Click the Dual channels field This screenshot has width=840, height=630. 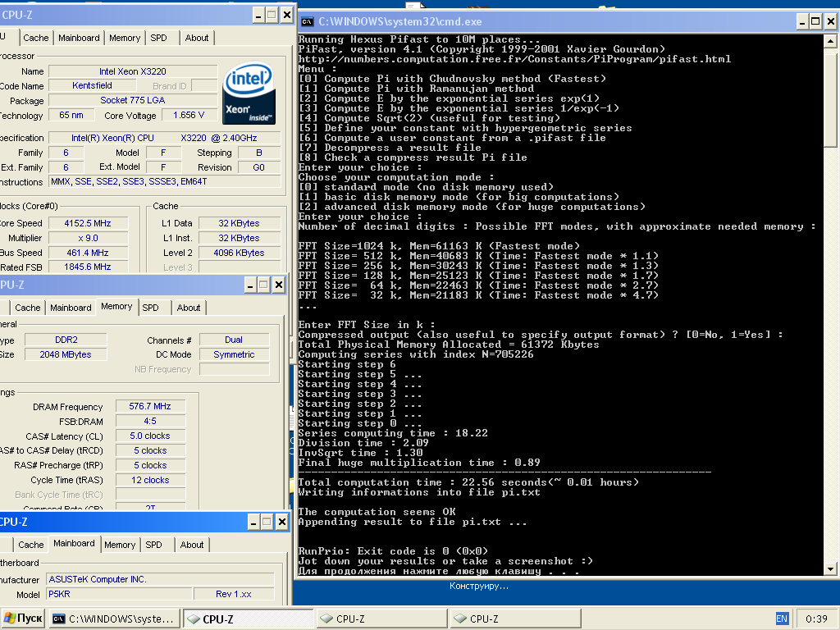234,340
